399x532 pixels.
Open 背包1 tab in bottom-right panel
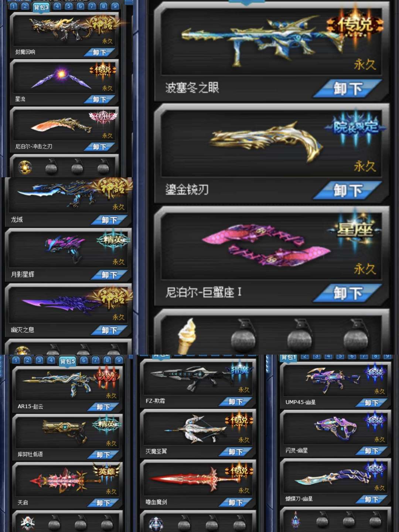pyautogui.click(x=289, y=358)
